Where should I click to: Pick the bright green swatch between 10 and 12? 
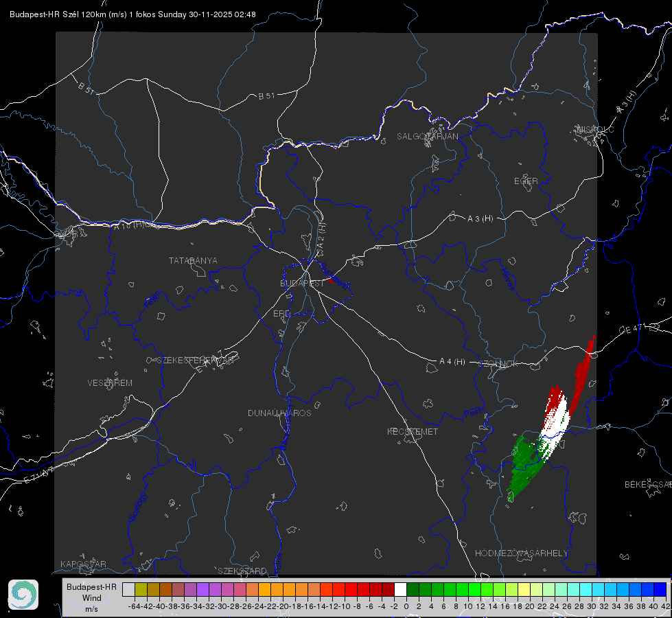click(x=474, y=589)
